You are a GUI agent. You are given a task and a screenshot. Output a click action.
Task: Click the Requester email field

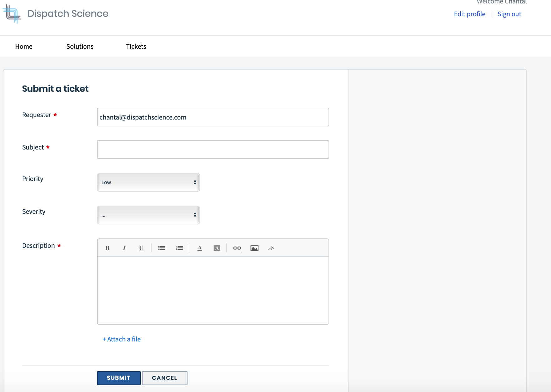[x=213, y=117]
